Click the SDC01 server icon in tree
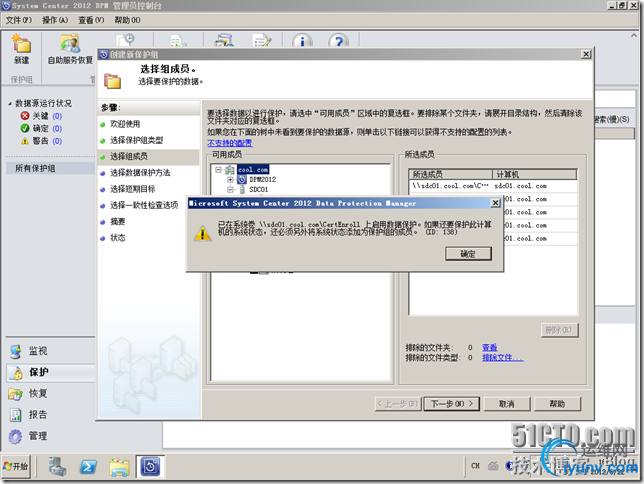Screen dimensions: 644x484 [242, 189]
